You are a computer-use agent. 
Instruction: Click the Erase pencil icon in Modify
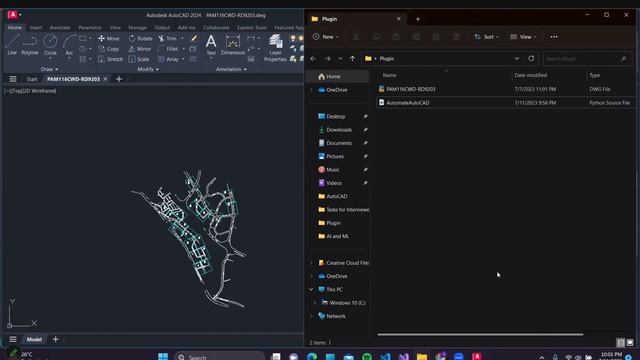(194, 38)
